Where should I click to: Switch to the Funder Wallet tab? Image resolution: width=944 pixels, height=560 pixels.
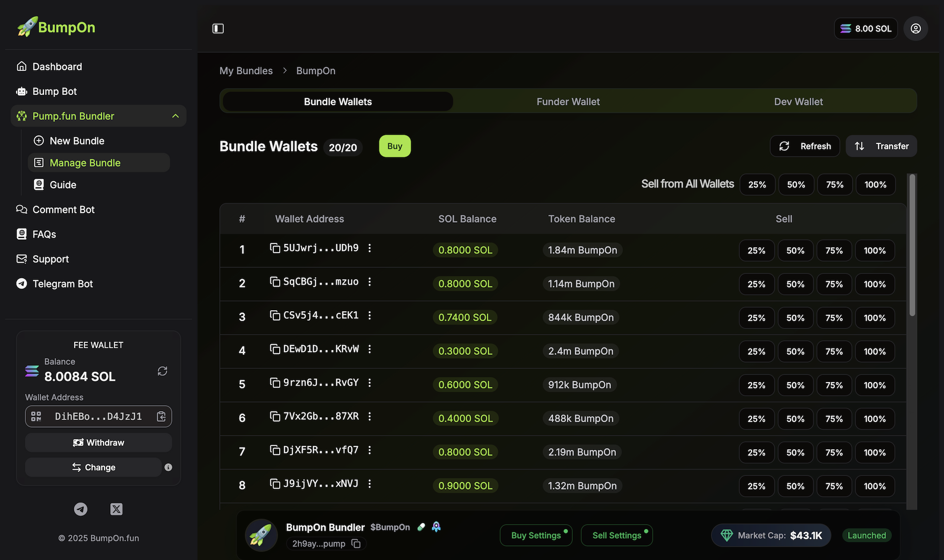568,101
